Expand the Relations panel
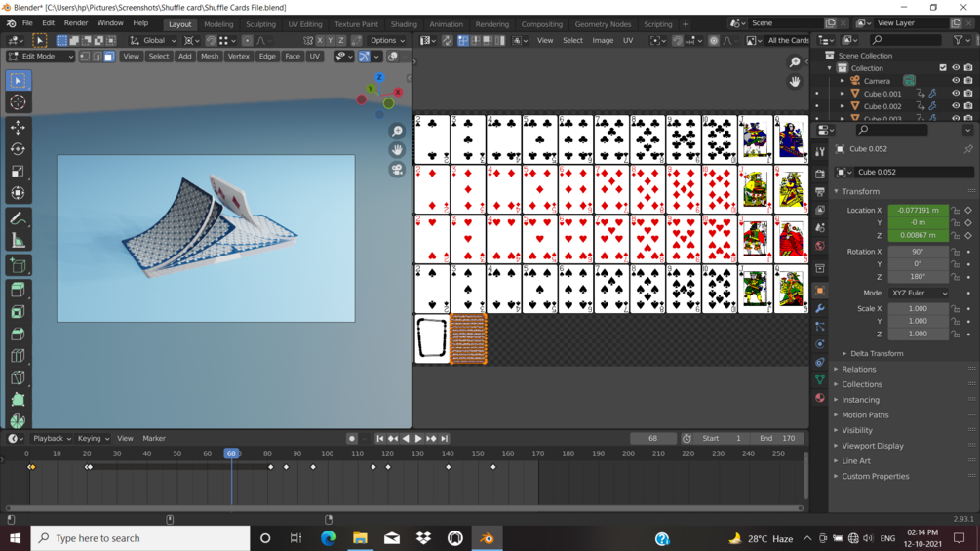The width and height of the screenshot is (980, 551). pos(858,370)
